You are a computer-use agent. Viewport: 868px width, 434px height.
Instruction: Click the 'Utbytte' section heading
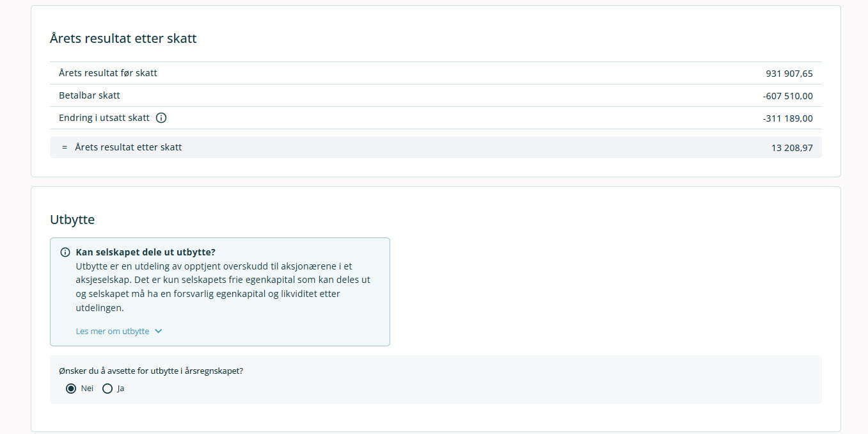[72, 220]
